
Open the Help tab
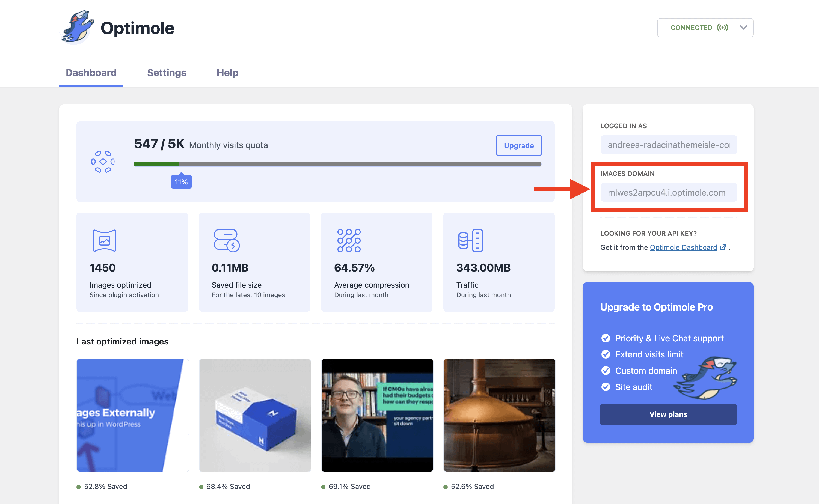click(227, 73)
